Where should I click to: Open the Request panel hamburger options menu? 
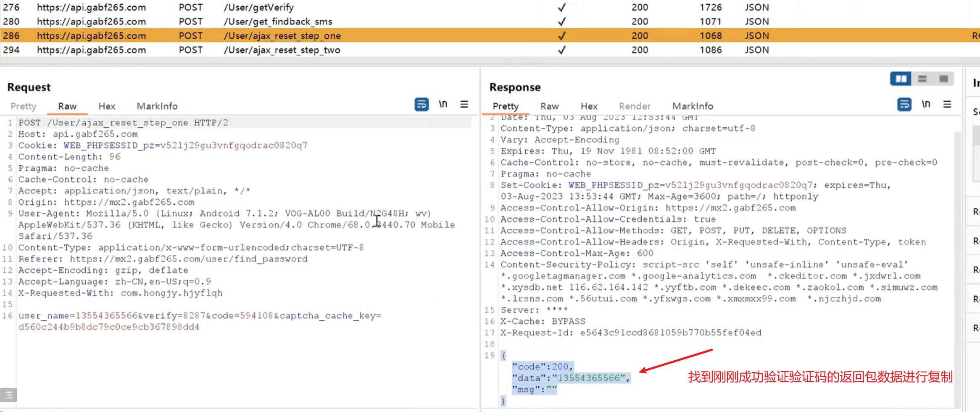[x=464, y=104]
